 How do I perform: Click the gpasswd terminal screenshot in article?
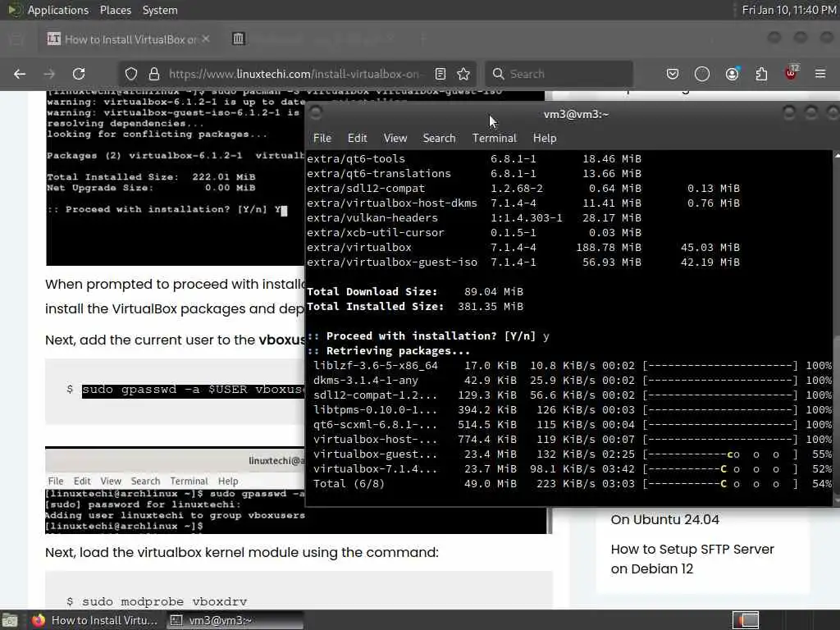(176, 491)
